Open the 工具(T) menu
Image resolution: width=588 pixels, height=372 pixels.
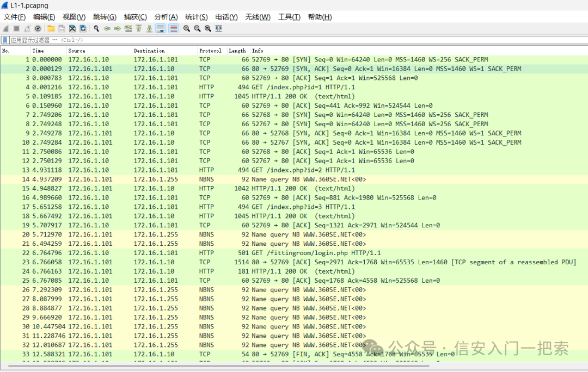pyautogui.click(x=289, y=17)
